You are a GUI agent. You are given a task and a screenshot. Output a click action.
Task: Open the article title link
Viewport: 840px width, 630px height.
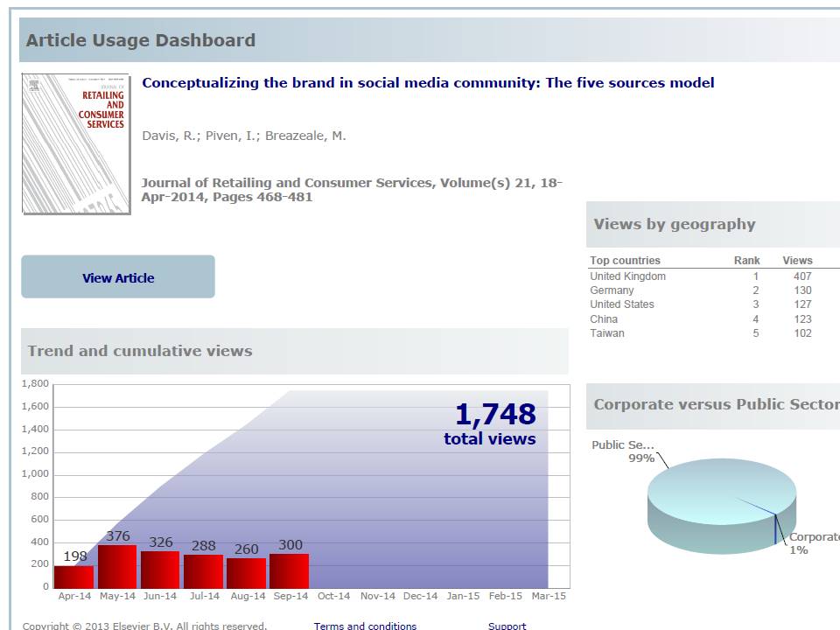428,83
